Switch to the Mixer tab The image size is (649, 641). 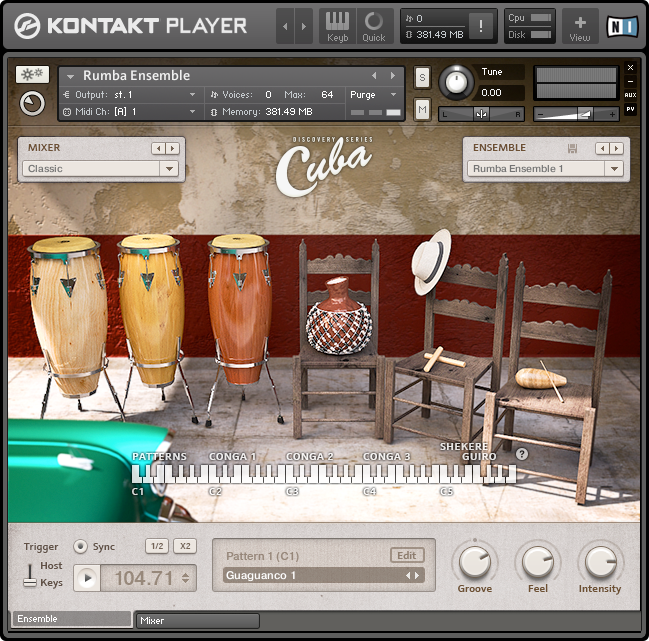[198, 621]
